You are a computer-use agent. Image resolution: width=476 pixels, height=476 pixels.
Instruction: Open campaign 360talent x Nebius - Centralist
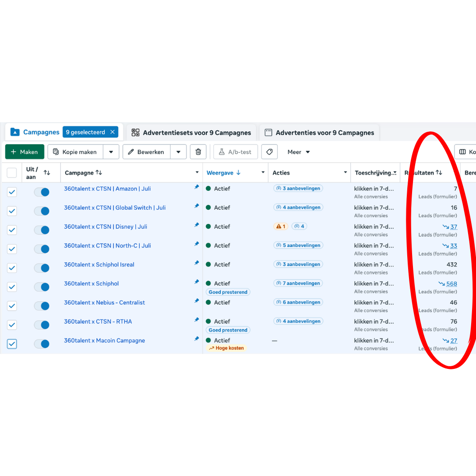tap(104, 302)
